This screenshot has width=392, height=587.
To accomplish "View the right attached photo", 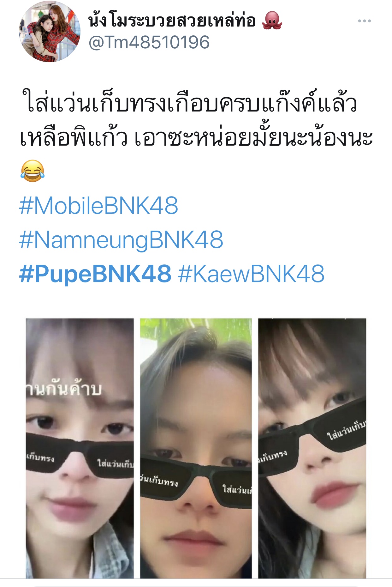I will [312, 448].
